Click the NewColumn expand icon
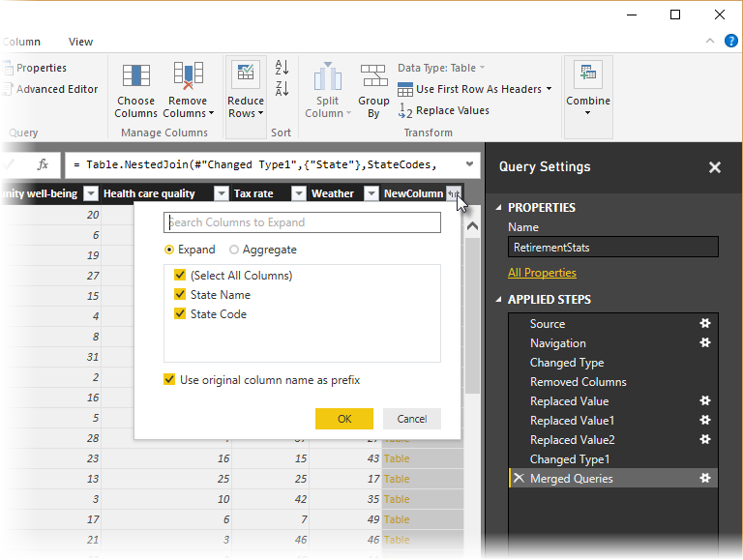 coord(454,193)
